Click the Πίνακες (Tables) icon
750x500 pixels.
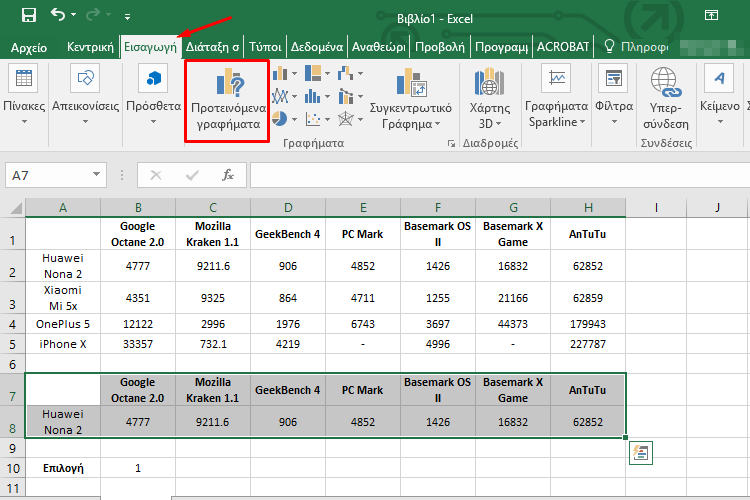(x=22, y=80)
